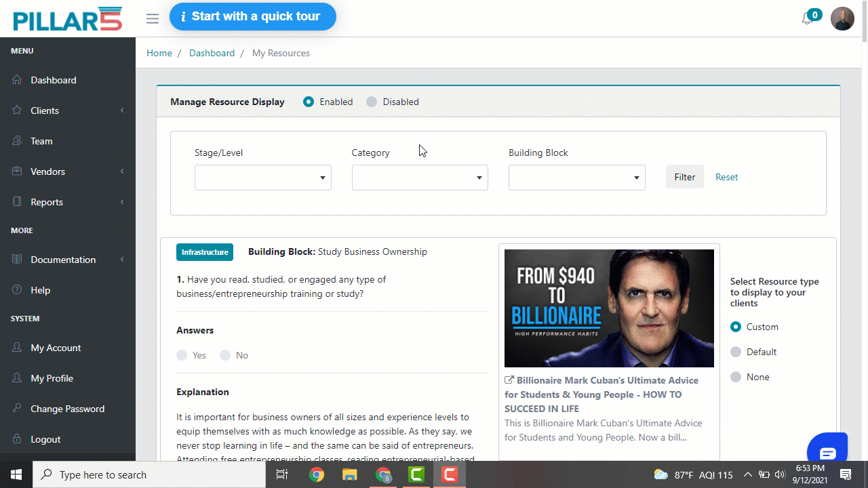Screen dimensions: 868x488
Task: Click the external link icon beside video title
Action: (x=509, y=380)
